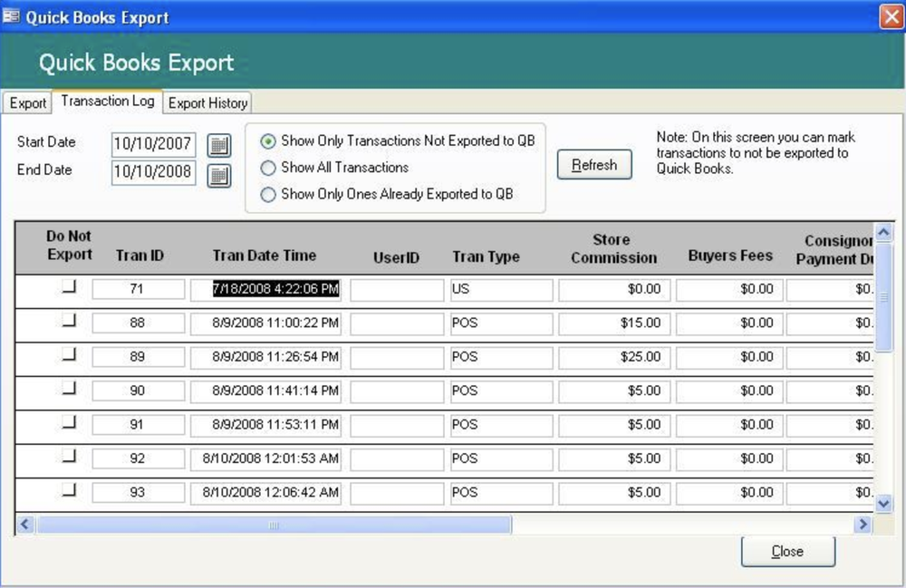This screenshot has height=588, width=906.
Task: Click Buyers Fees cell for transaction 92
Action: tap(729, 460)
